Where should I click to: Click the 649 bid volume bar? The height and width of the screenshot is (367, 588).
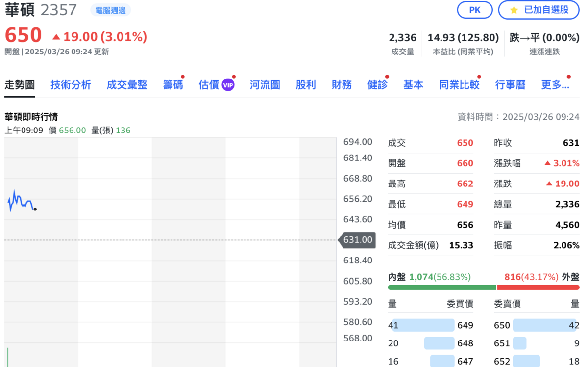(423, 325)
